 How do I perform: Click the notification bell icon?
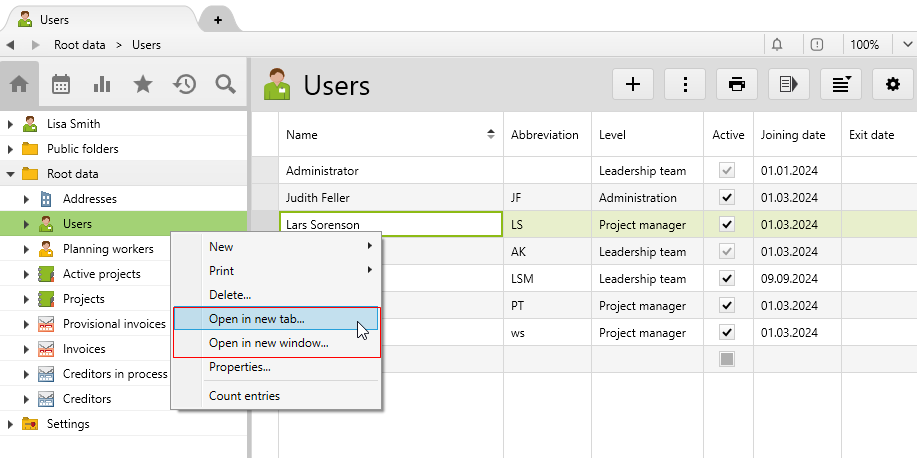click(x=777, y=44)
